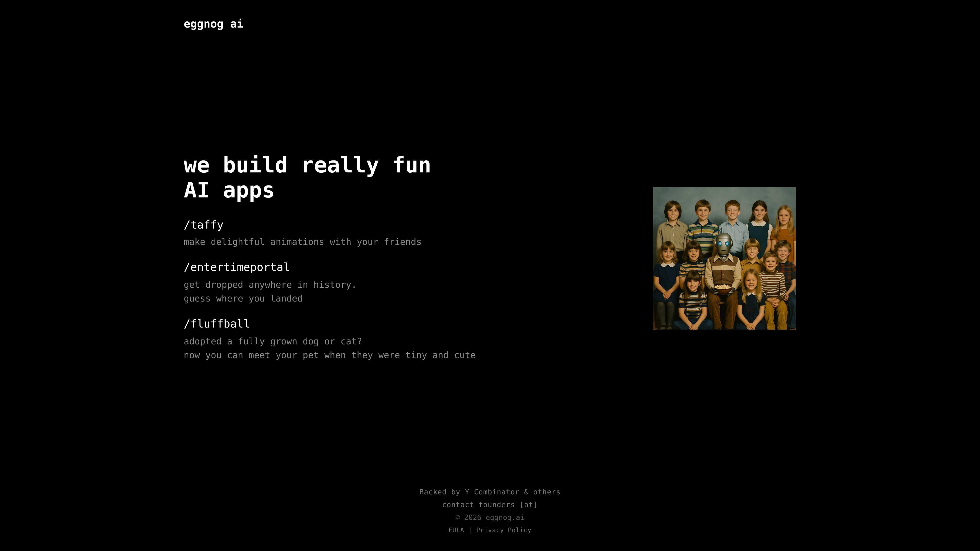Viewport: 980px width, 551px height.
Task: Click the © 2026 eggnog.ai copyright text
Action: 490,518
